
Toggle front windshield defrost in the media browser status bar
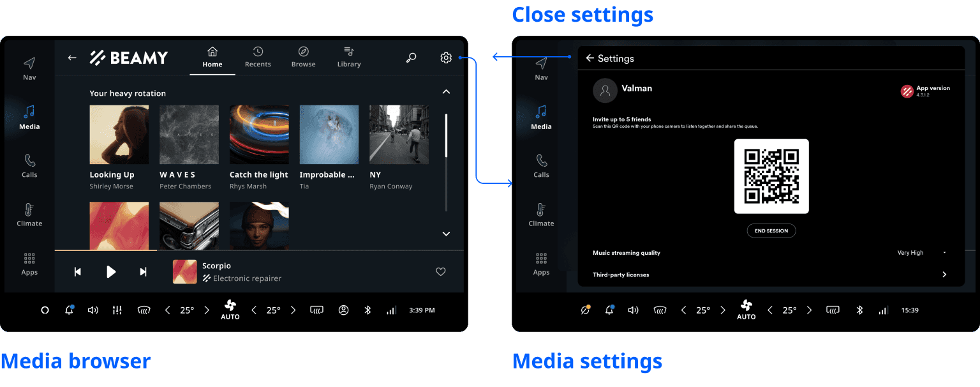pyautogui.click(x=144, y=310)
